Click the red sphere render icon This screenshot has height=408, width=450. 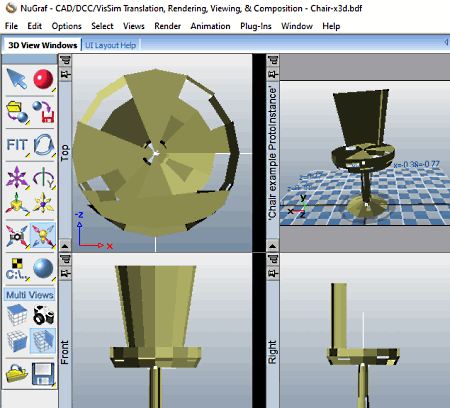43,79
